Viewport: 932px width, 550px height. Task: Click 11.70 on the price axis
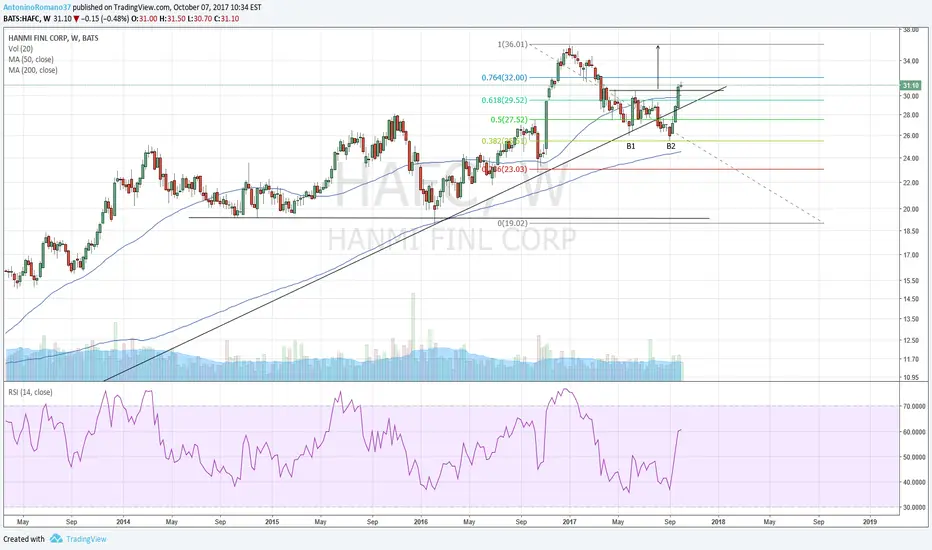(911, 359)
